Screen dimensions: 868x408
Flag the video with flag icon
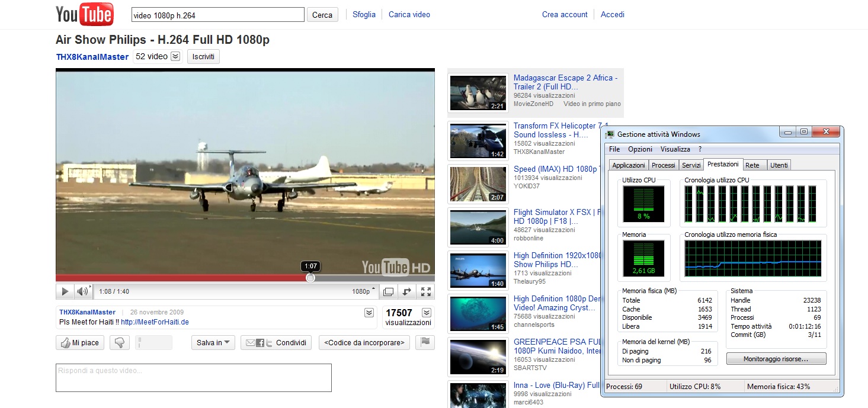tap(425, 342)
